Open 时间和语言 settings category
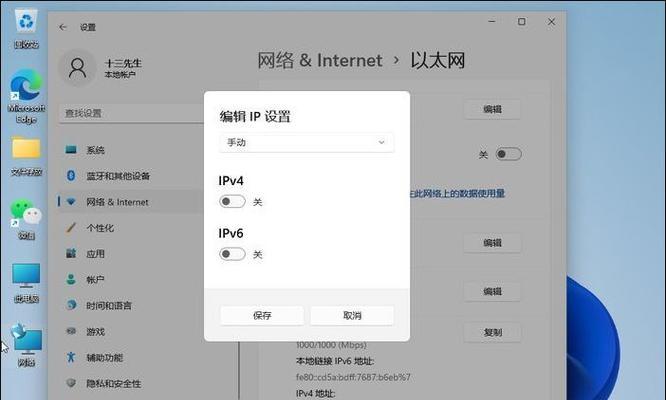666x400 pixels. point(109,306)
